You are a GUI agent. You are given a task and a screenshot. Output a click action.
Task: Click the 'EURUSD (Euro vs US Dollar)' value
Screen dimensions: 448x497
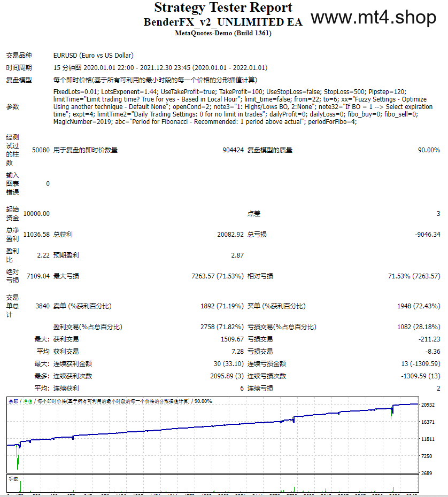(x=93, y=56)
